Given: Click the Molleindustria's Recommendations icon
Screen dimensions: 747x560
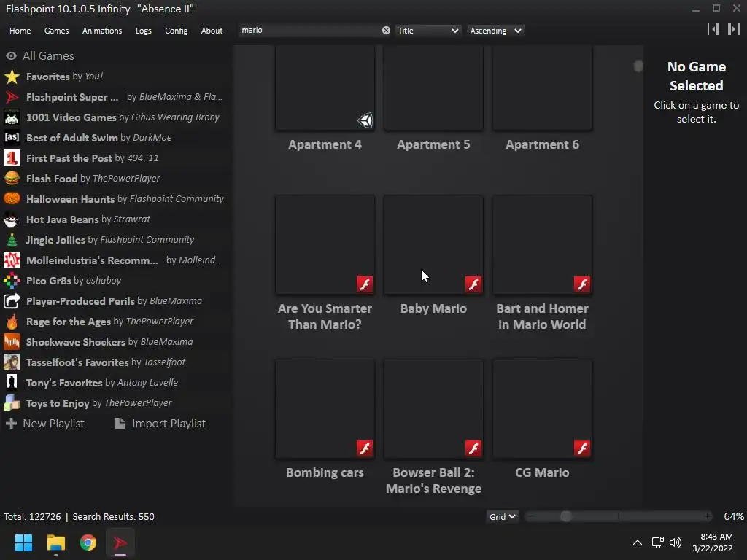Looking at the screenshot, I should pyautogui.click(x=12, y=260).
